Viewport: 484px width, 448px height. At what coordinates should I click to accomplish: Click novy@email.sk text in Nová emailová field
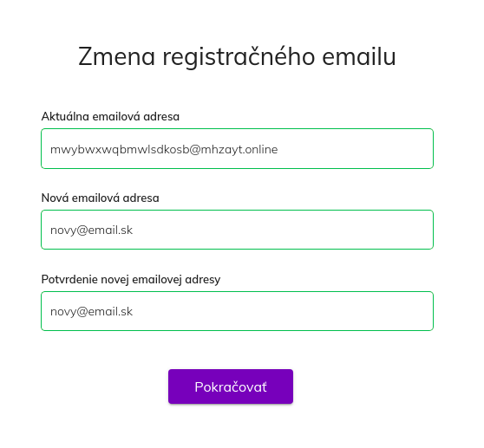pyautogui.click(x=91, y=230)
